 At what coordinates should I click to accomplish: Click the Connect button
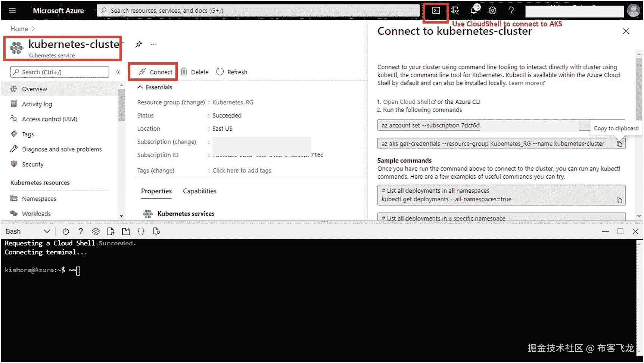click(156, 72)
